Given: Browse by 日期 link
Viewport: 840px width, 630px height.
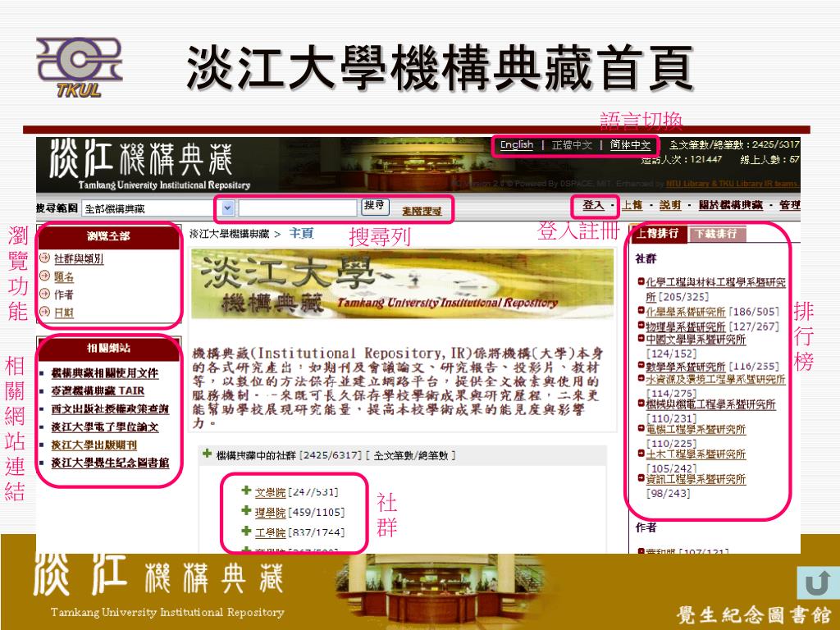Looking at the screenshot, I should coord(64,312).
